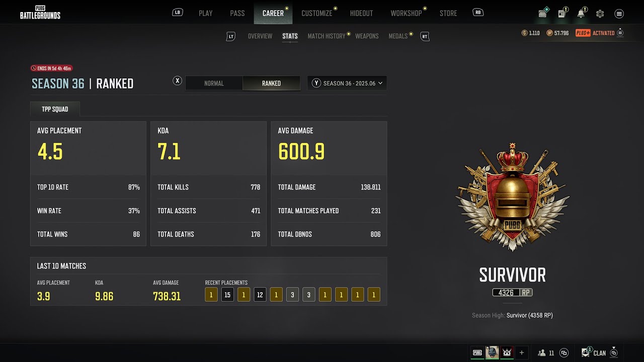Click the BP balance 57,796

557,33
